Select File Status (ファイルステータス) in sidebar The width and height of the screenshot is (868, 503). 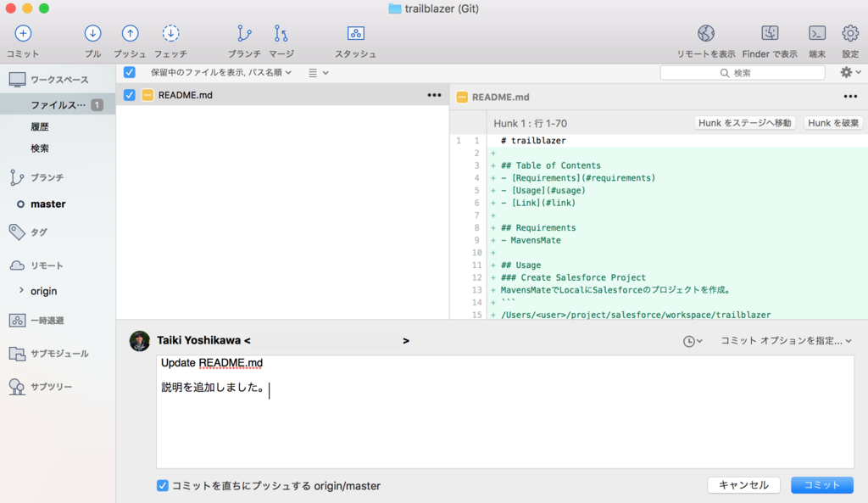(58, 104)
